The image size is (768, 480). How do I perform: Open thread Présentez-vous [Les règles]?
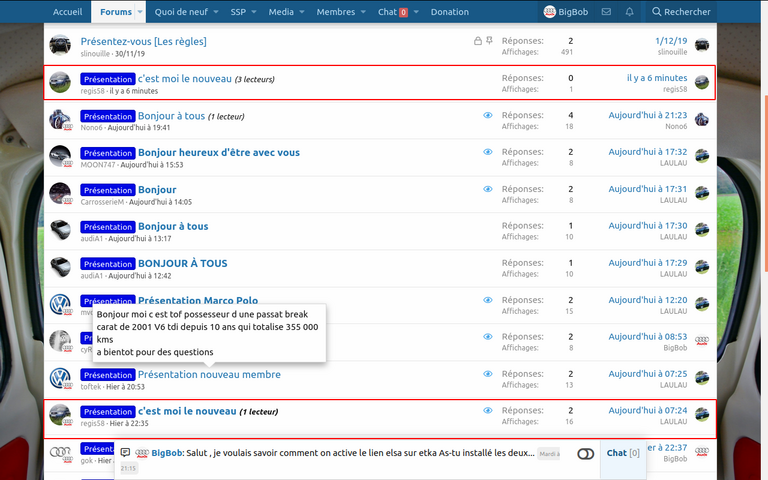(144, 41)
